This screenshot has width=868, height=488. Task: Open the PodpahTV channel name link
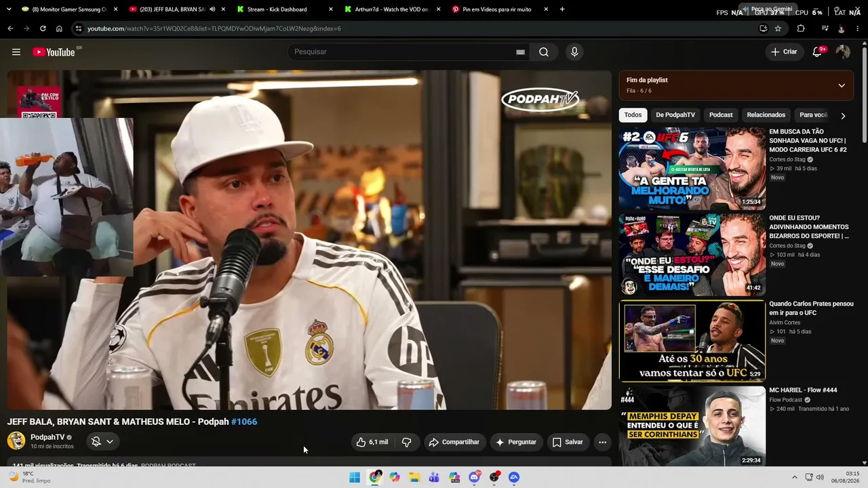47,437
